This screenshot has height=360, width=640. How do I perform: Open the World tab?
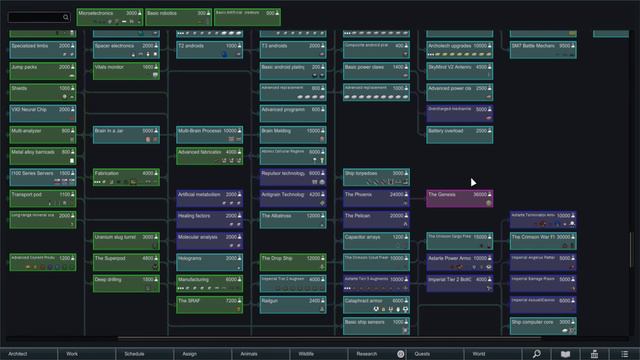(493, 354)
